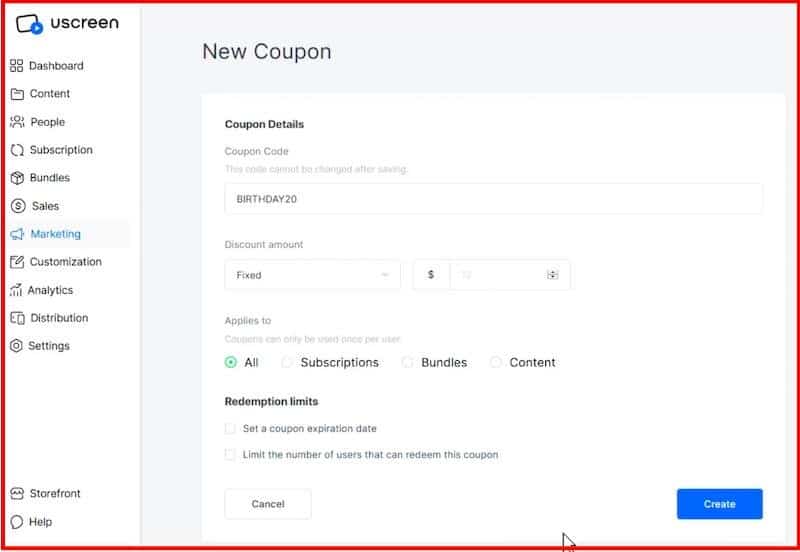The width and height of the screenshot is (800, 552).
Task: Click the Distribution devices icon
Action: (x=17, y=318)
